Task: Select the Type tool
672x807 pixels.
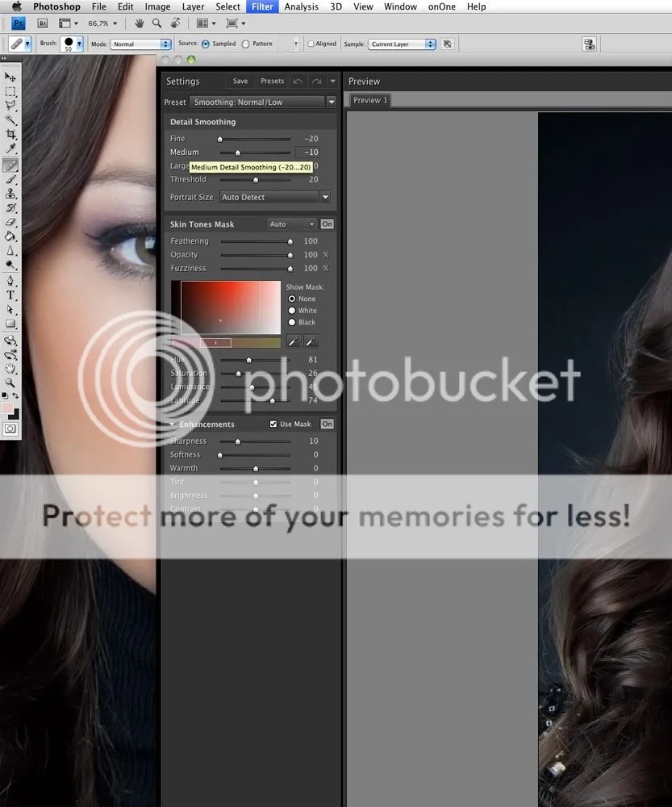Action: point(10,295)
